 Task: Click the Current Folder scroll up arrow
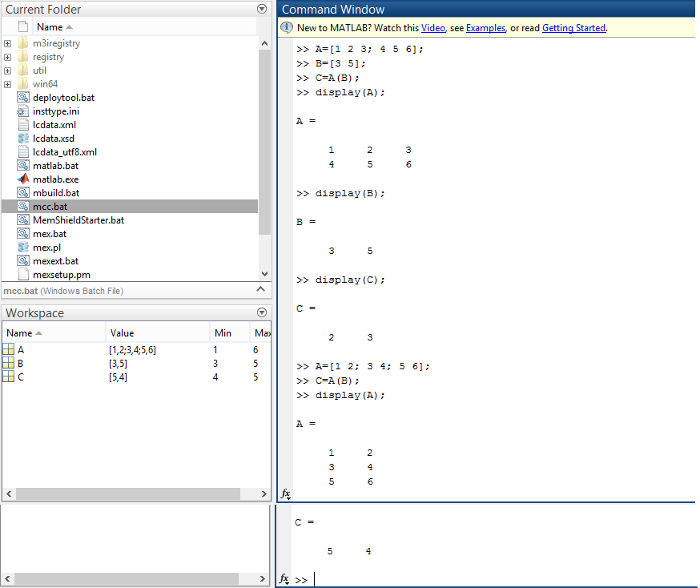(x=265, y=43)
